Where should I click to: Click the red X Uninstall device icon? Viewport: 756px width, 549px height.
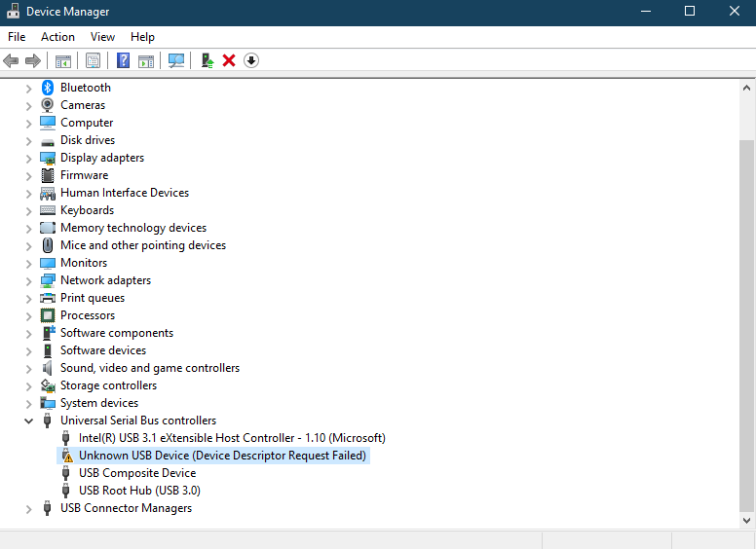pos(229,60)
